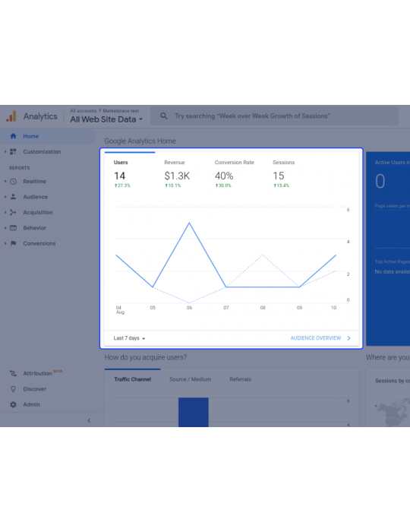This screenshot has height=532, width=410.
Task: Click the 04 Aug date axis label
Action: coord(120,310)
